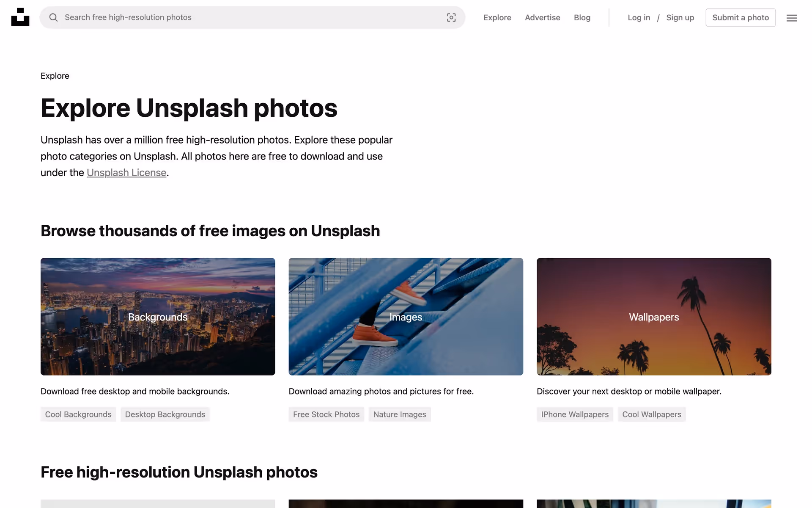Select the Cool Backgrounds tag
Screen dimensions: 812x508
tap(78, 414)
